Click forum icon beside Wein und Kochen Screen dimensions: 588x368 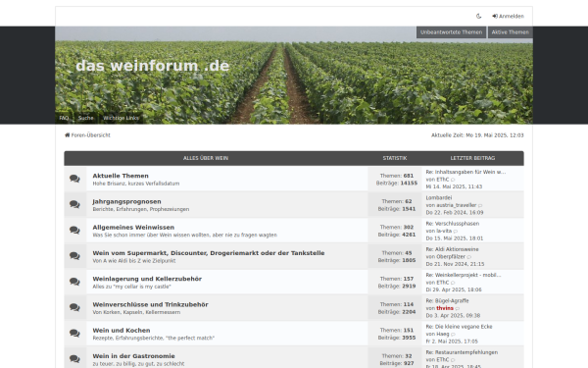(x=74, y=333)
